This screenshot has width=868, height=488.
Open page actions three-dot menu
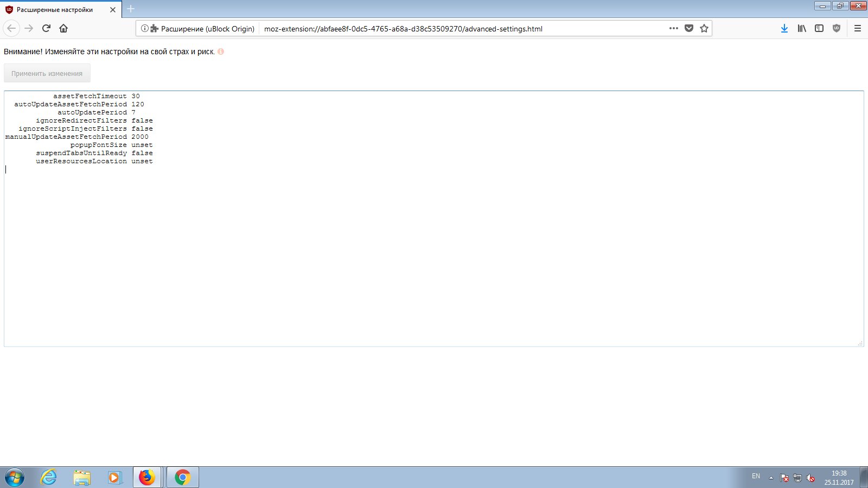tap(674, 28)
